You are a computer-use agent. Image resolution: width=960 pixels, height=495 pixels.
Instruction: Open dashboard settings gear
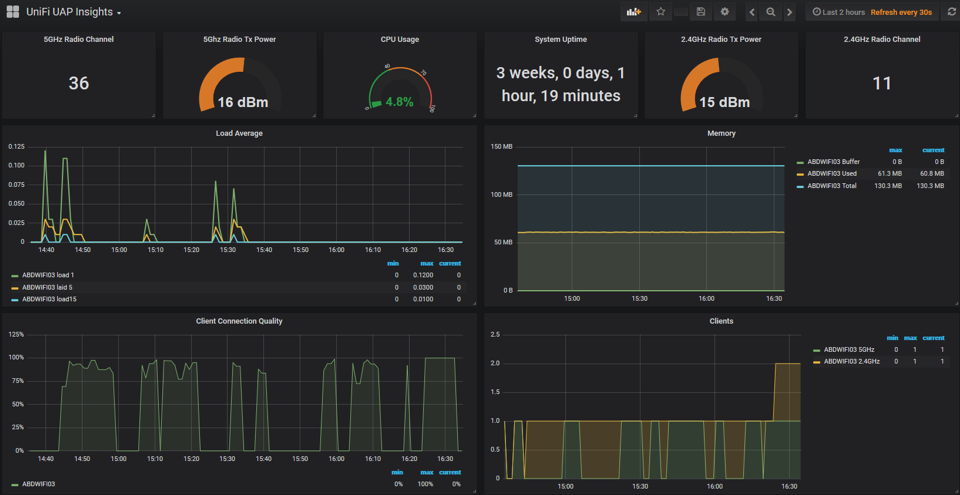[x=725, y=12]
